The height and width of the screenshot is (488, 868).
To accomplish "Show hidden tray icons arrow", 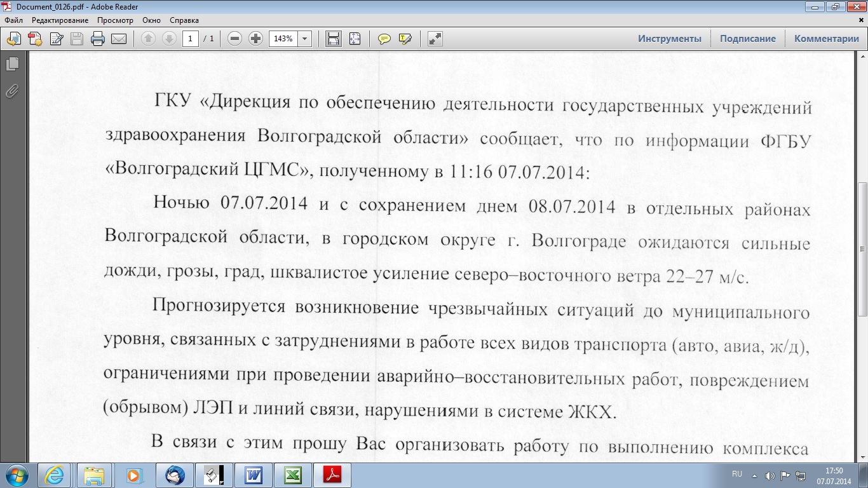I will click(x=754, y=475).
